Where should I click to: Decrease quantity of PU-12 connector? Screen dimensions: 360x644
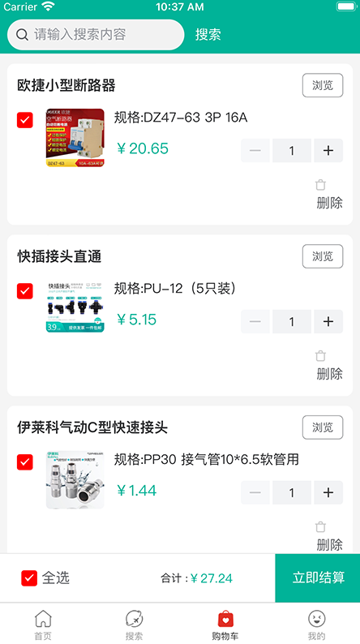tap(255, 321)
